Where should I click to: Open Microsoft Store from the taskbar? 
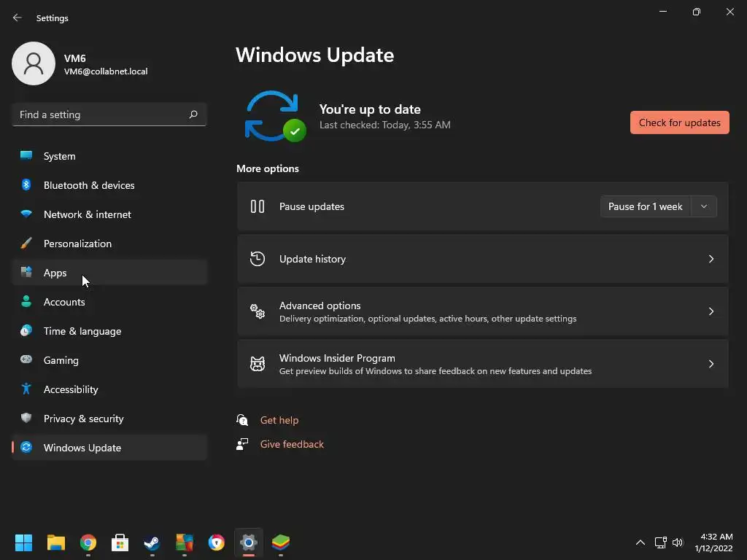click(x=120, y=542)
